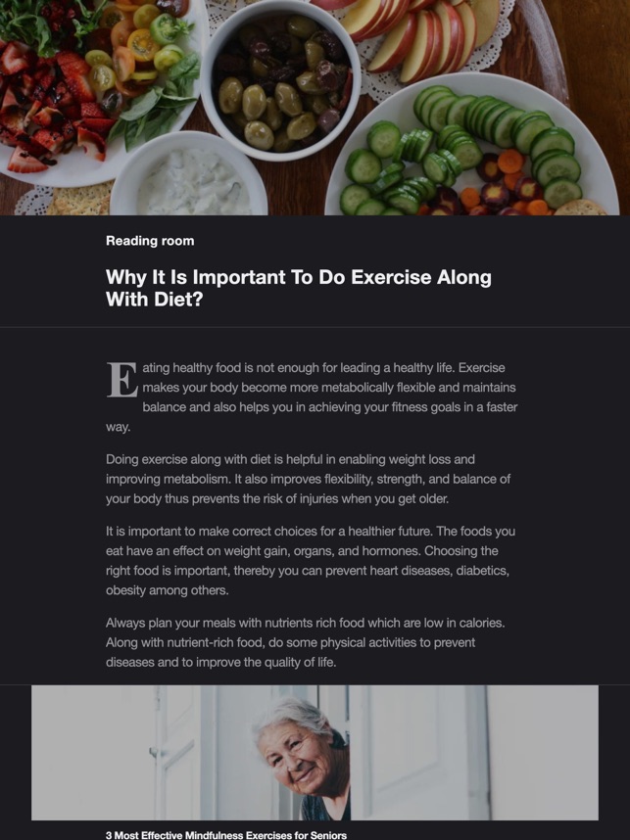Click the white dip bowl in the photo

pyautogui.click(x=189, y=175)
